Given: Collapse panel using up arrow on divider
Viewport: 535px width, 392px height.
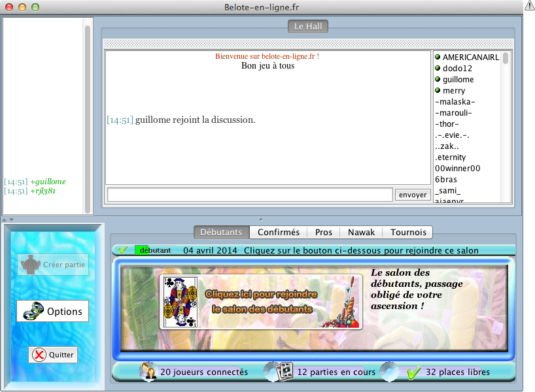Looking at the screenshot, I should pos(5,220).
